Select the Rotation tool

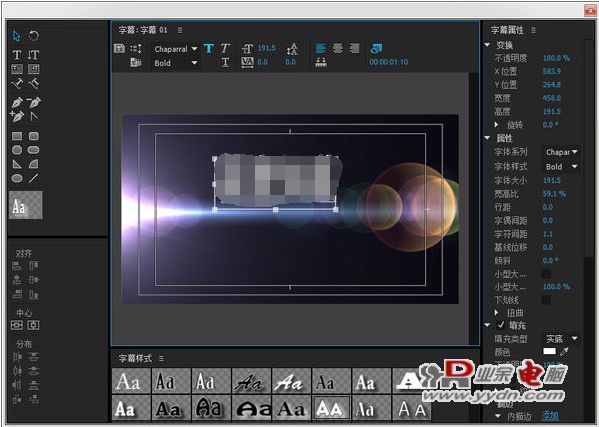[34, 36]
